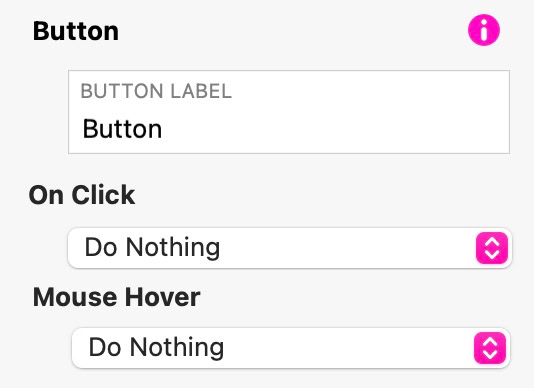Place cursor after "Button" text in label field
Screen dimensions: 534x388
(163, 129)
